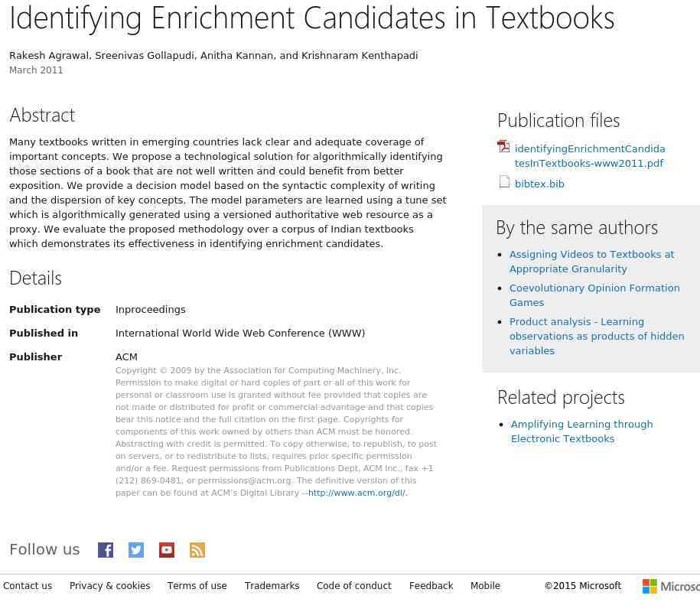Download identifyingEnrichmentCandidatesInTextbooks-www2011.pdf
This screenshot has height=612, width=700.
(x=590, y=156)
